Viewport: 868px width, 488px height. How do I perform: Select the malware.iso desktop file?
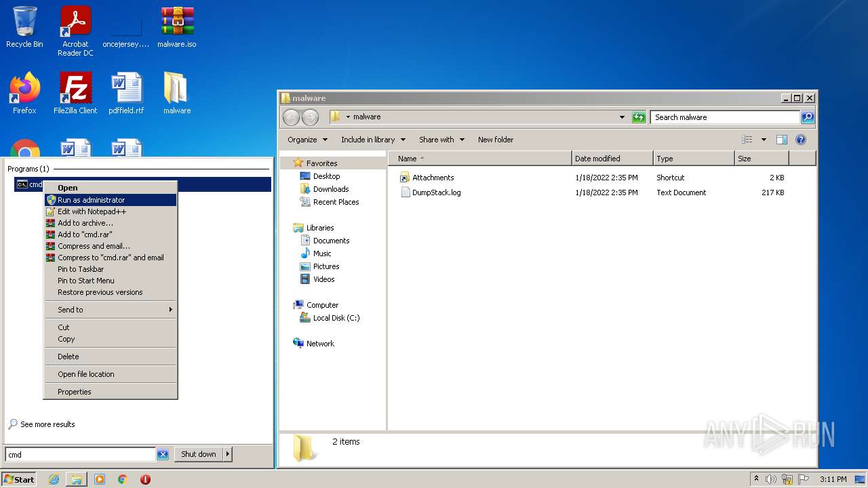pyautogui.click(x=177, y=27)
